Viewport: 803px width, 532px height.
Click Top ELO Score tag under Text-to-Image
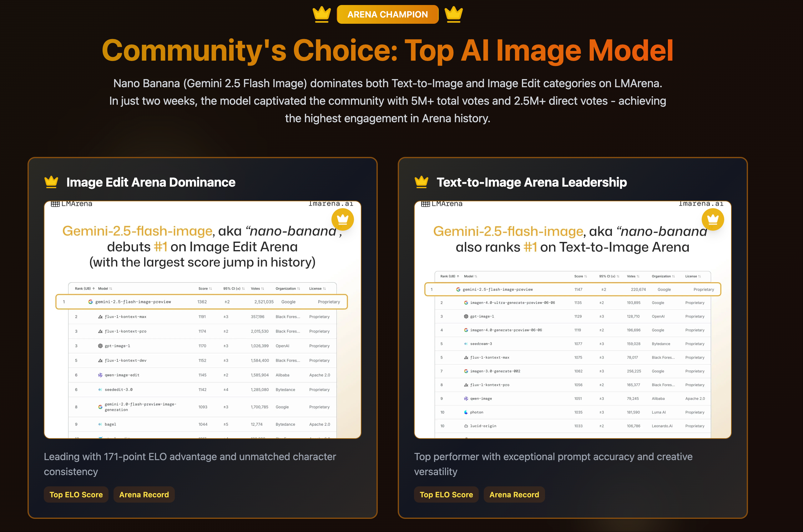(446, 494)
